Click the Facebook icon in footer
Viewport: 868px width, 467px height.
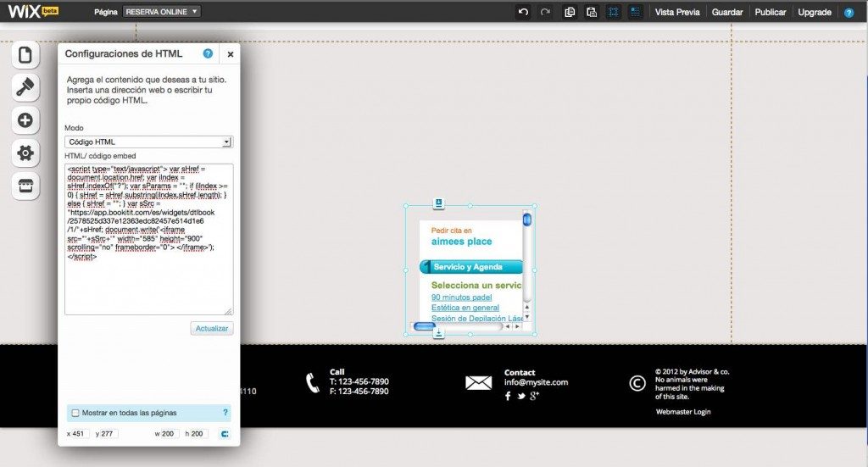click(508, 396)
